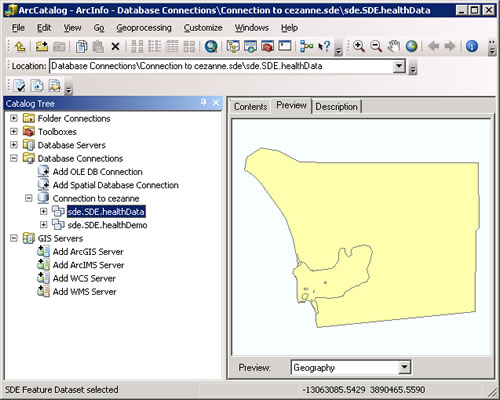This screenshot has height=400, width=500.
Task: Click the Up One Level toolbar icon
Action: coord(20,46)
